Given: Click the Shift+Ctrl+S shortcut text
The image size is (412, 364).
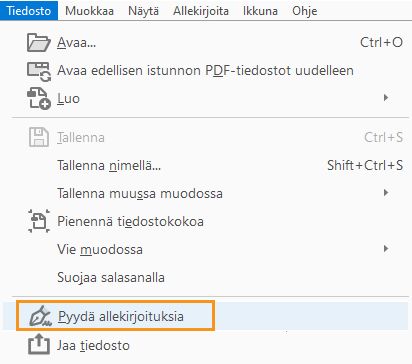Looking at the screenshot, I should point(365,165).
